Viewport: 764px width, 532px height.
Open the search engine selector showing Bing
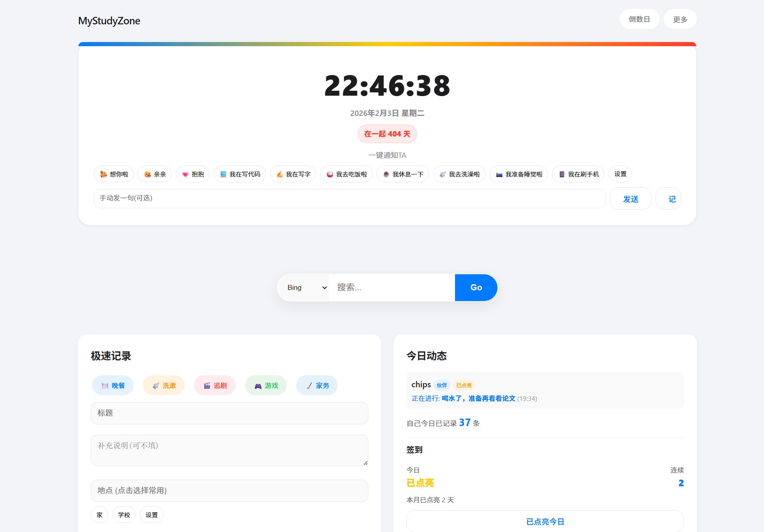click(x=304, y=287)
